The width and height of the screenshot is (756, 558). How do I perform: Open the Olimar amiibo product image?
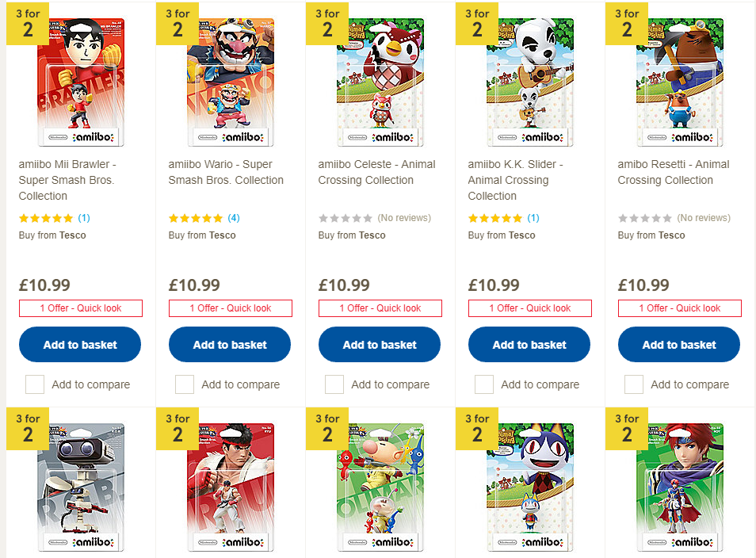pyautogui.click(x=380, y=487)
